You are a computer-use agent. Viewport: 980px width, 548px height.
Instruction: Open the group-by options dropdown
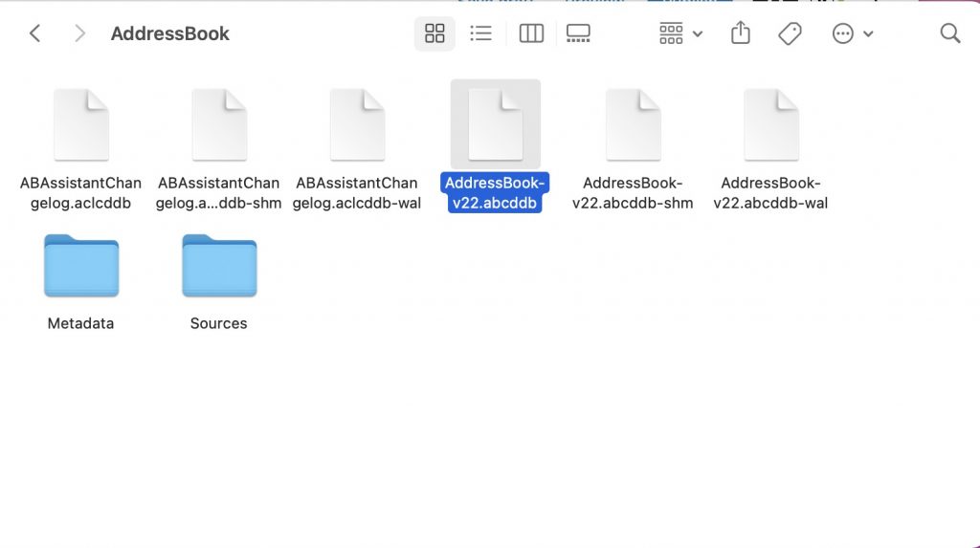coord(680,33)
